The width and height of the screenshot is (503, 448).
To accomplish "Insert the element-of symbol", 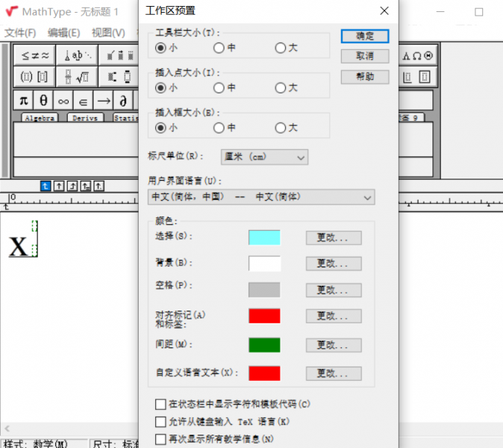I will [x=83, y=101].
